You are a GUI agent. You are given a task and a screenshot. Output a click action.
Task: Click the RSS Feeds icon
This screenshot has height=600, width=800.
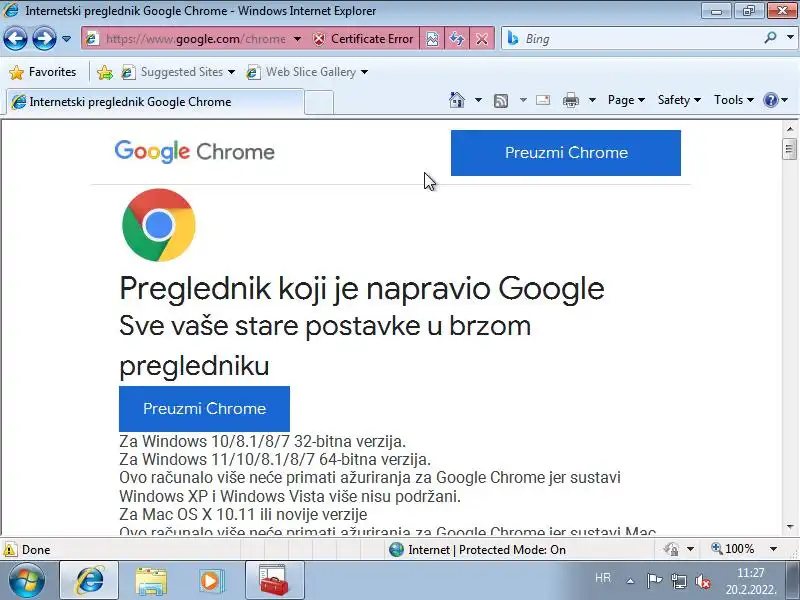point(501,101)
